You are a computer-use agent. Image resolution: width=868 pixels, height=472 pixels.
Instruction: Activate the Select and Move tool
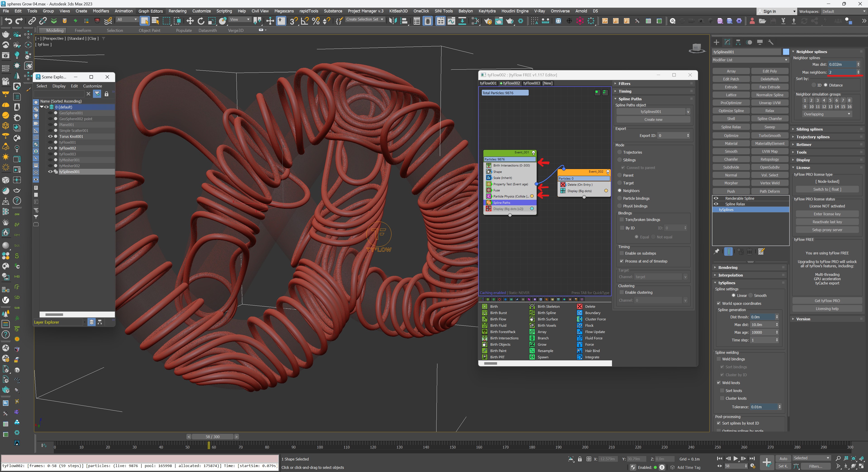point(190,21)
